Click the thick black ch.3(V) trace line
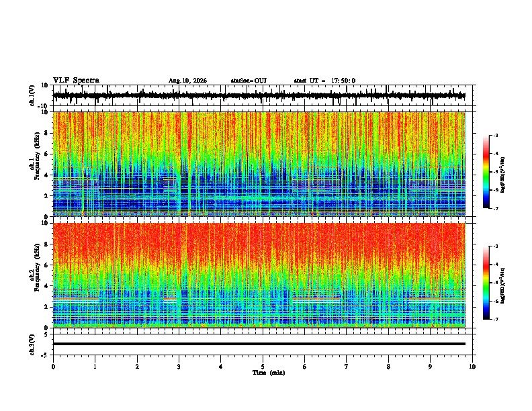This screenshot has width=532, height=411. pos(259,344)
